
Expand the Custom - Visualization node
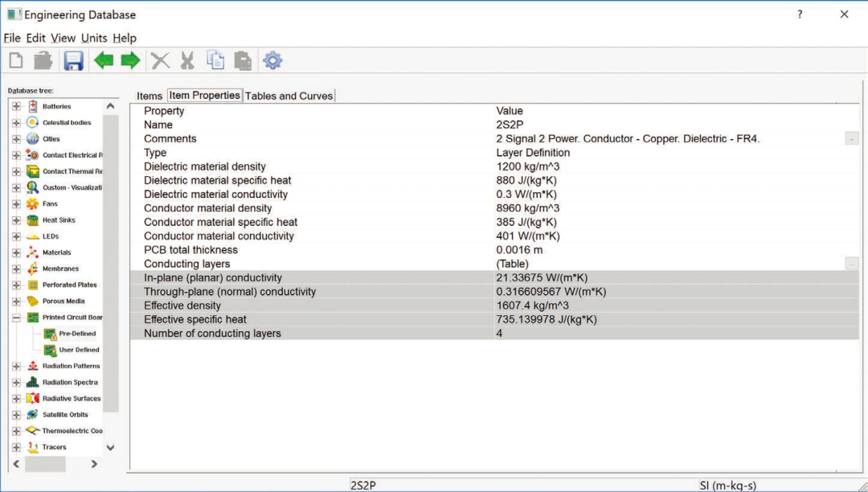(x=16, y=187)
